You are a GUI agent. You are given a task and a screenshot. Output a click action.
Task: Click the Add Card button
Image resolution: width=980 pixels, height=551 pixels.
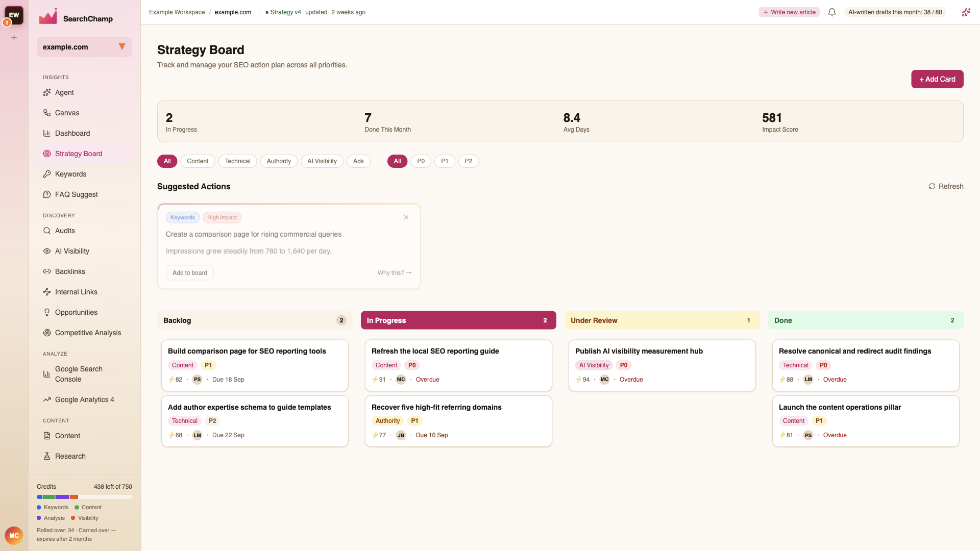pos(937,79)
